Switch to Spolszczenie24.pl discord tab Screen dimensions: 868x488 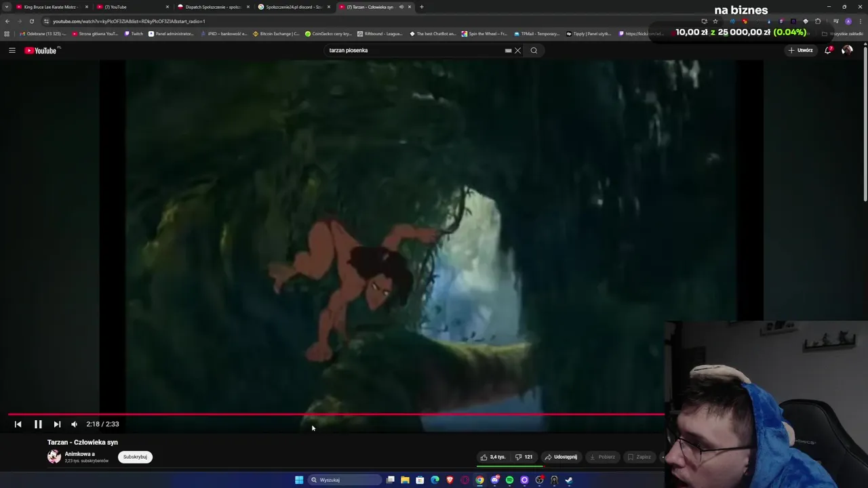coord(294,7)
